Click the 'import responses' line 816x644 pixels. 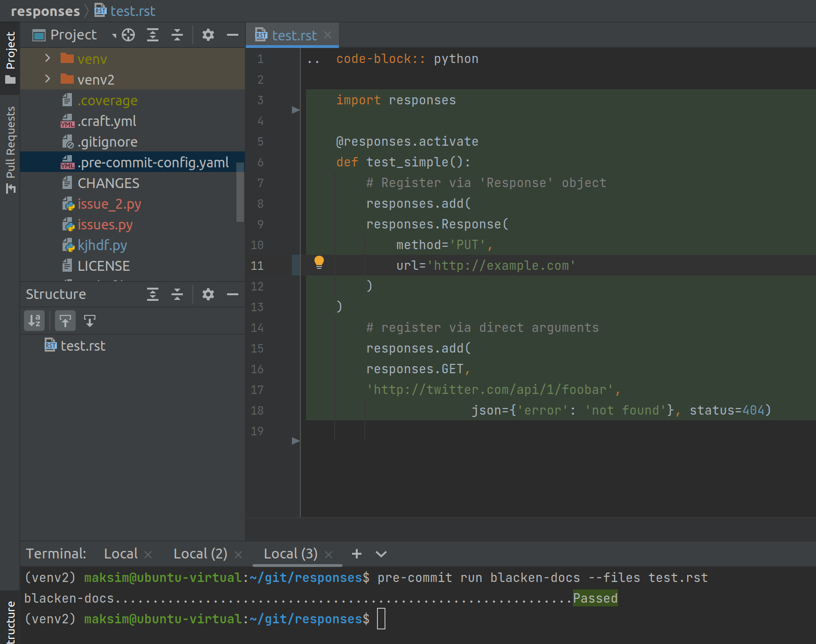coord(396,100)
